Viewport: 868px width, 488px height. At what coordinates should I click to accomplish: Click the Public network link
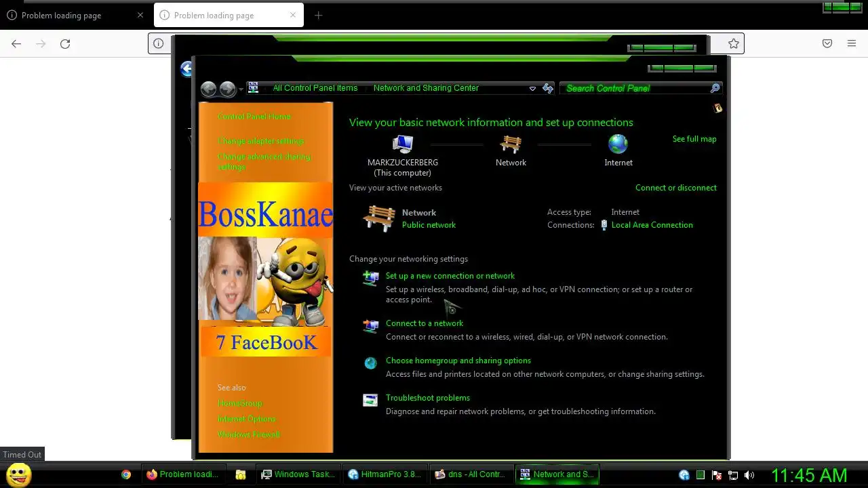[x=429, y=225]
